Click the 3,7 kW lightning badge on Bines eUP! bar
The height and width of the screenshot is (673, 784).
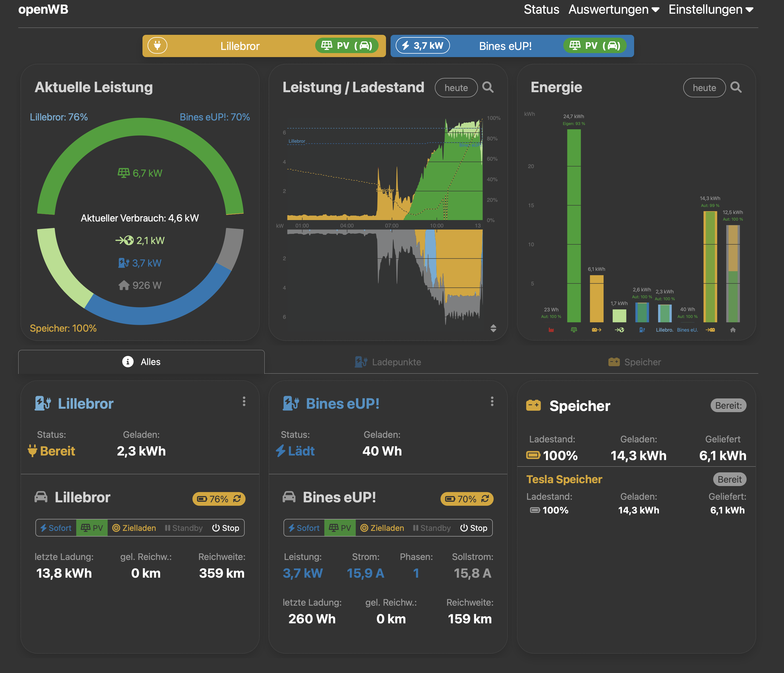click(x=422, y=46)
